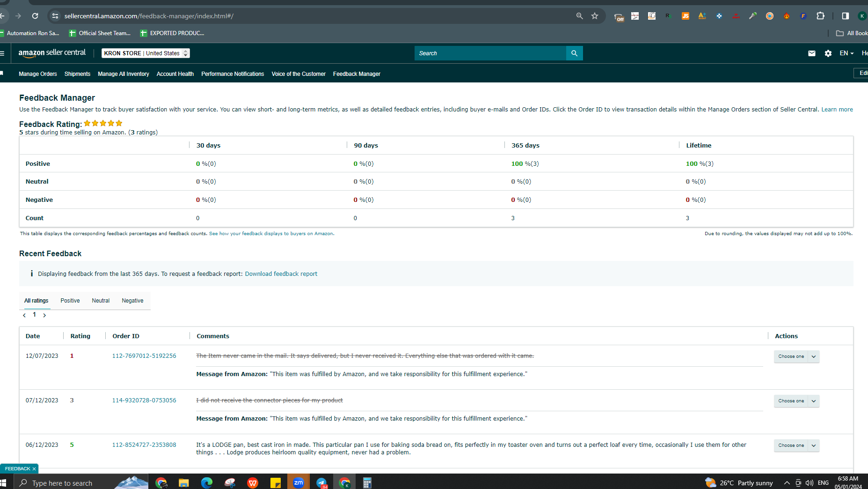Open the IP Alert extension icon
Screen dimensions: 868x489
click(736, 16)
